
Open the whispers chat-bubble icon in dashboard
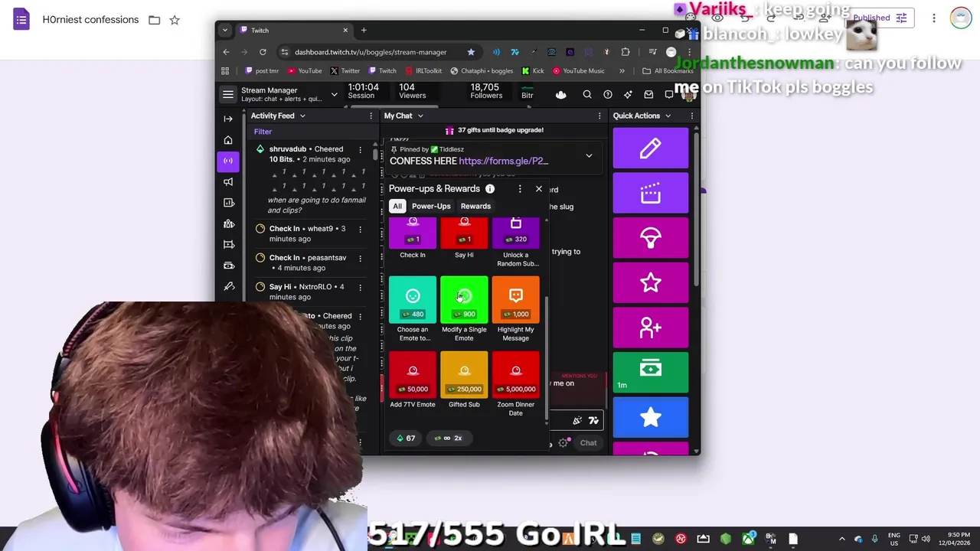point(669,95)
